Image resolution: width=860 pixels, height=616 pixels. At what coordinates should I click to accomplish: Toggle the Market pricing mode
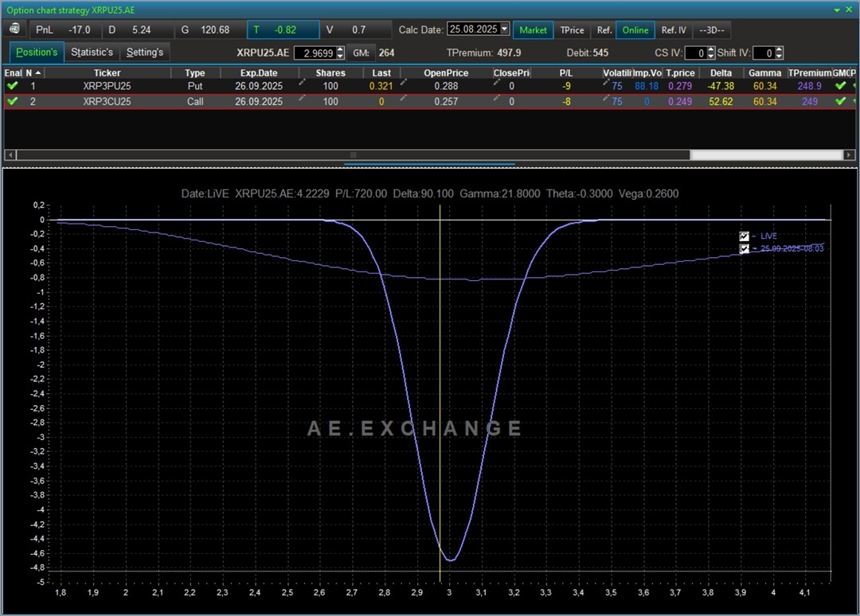point(533,30)
